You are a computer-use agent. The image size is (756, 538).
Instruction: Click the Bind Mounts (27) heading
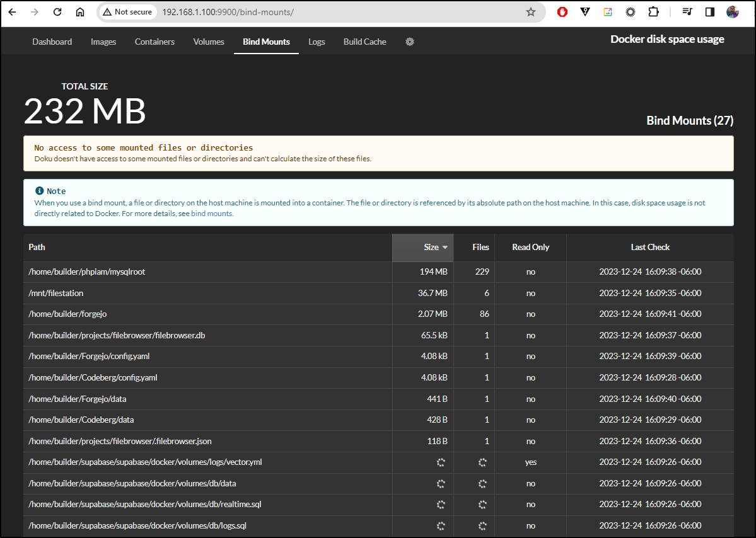tap(689, 120)
